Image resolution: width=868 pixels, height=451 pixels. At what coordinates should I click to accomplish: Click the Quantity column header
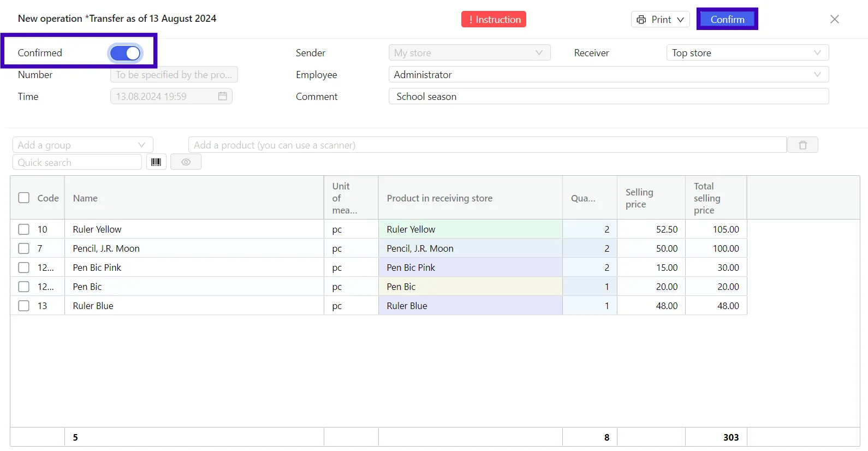click(x=590, y=198)
